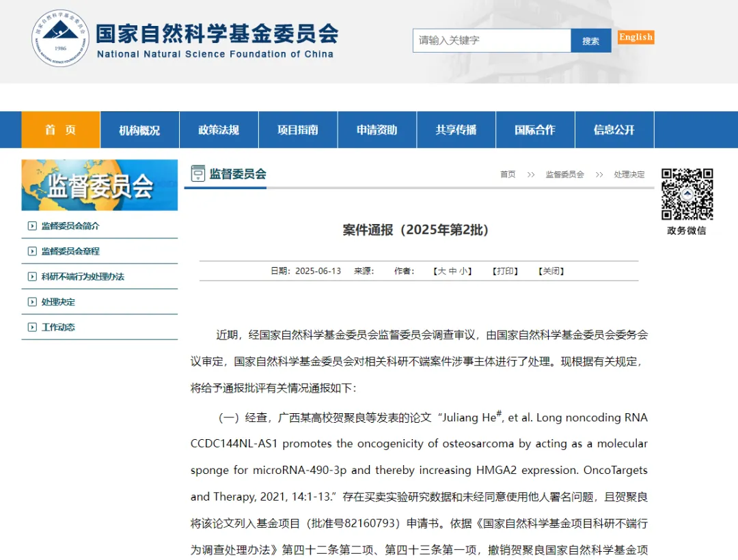738x560 pixels.
Task: Click arrow icon beside 工作动态
Action: coord(32,327)
